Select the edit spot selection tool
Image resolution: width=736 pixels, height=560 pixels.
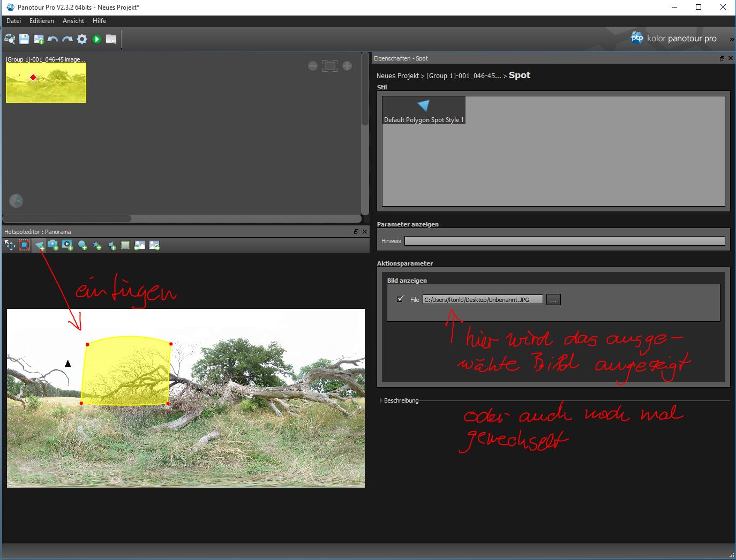24,245
